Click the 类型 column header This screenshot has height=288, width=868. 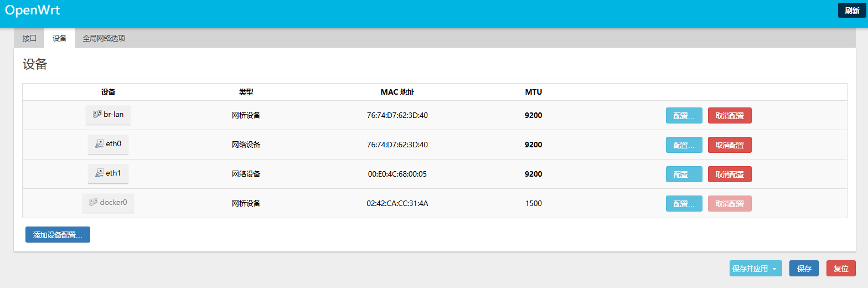point(246,92)
